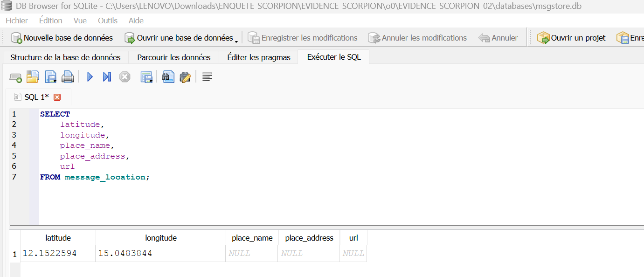644x277 pixels.
Task: Click the SELECT keyword in the editor
Action: [x=55, y=114]
